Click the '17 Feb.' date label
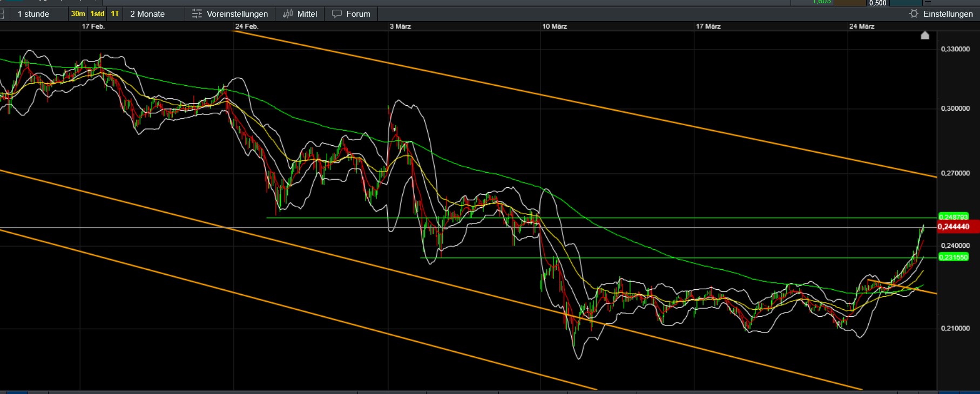The height and width of the screenshot is (394, 980). [93, 26]
